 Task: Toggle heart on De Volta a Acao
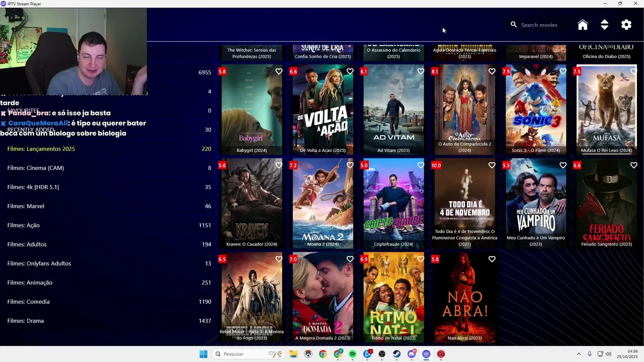[x=350, y=71]
